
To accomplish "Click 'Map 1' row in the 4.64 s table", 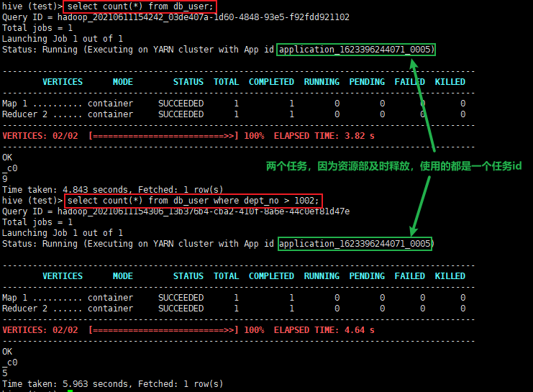I will click(x=234, y=298).
